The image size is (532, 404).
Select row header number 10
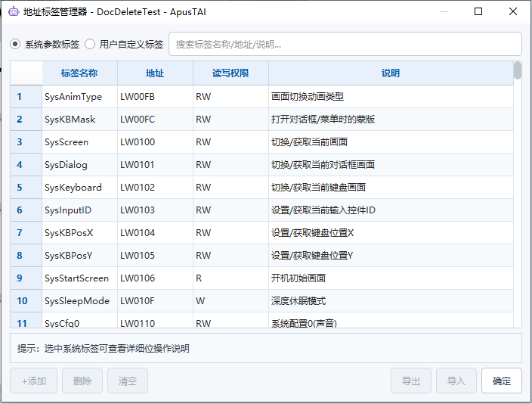(26, 300)
